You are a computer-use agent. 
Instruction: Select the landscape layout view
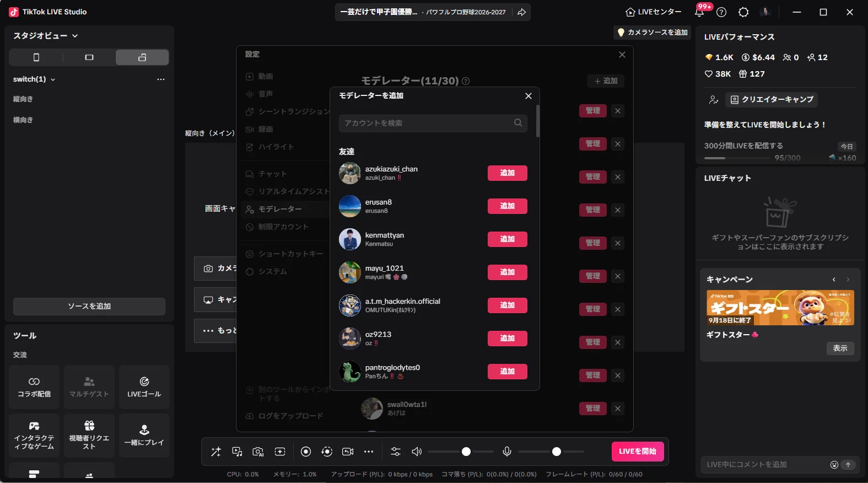[89, 57]
